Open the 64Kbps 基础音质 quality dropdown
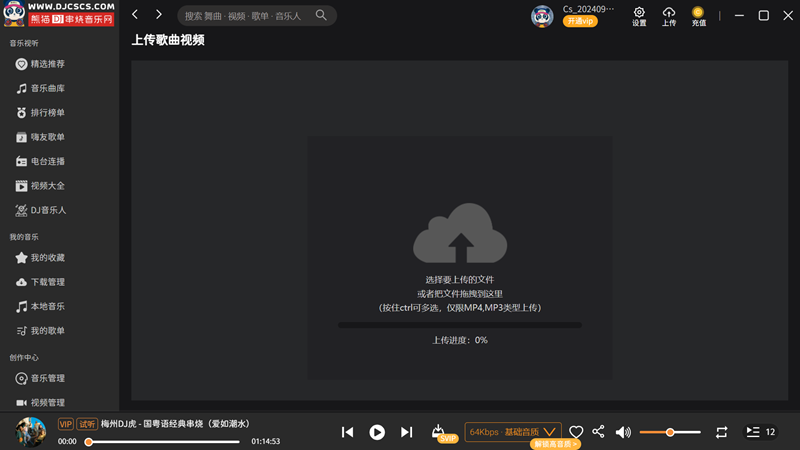The height and width of the screenshot is (450, 800). click(x=513, y=432)
